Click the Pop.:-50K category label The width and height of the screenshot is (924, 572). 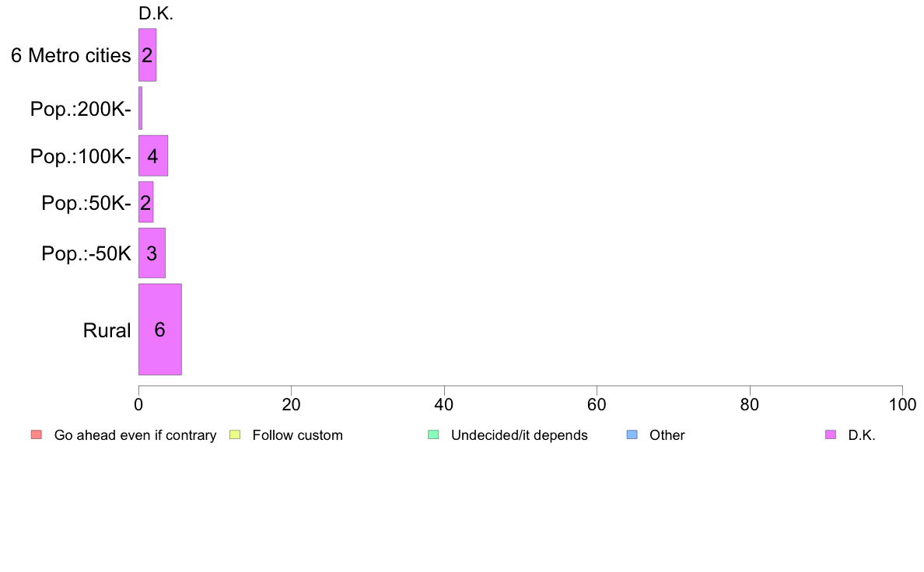click(86, 254)
